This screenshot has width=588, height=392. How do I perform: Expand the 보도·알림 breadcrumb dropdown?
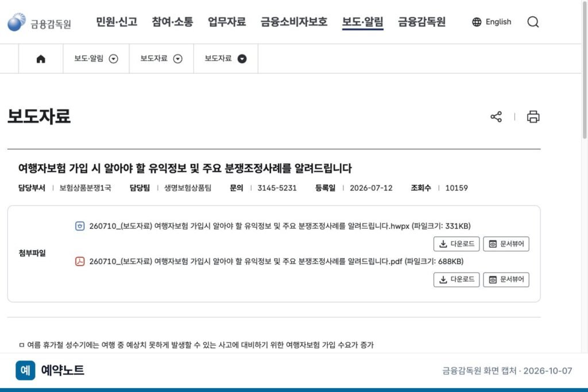pyautogui.click(x=113, y=59)
